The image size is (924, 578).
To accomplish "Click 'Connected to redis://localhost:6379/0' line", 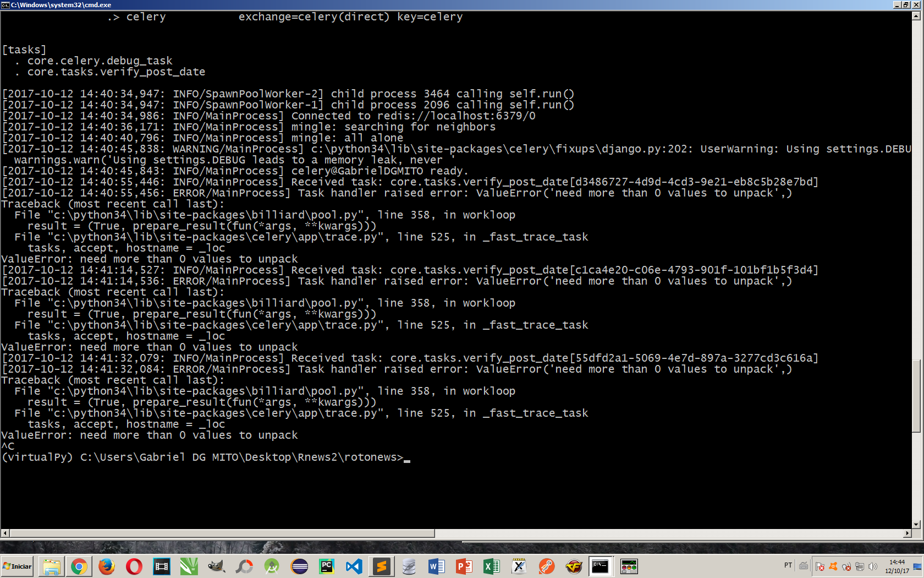I will pos(269,116).
